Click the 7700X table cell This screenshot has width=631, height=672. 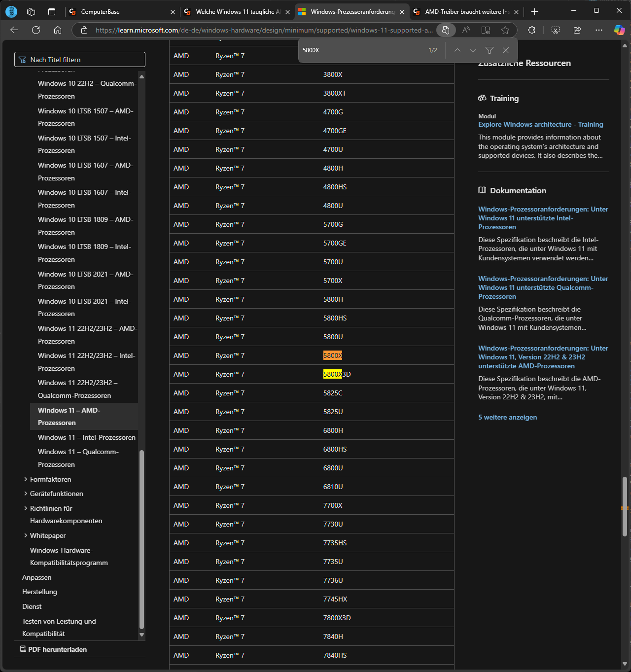pos(333,505)
